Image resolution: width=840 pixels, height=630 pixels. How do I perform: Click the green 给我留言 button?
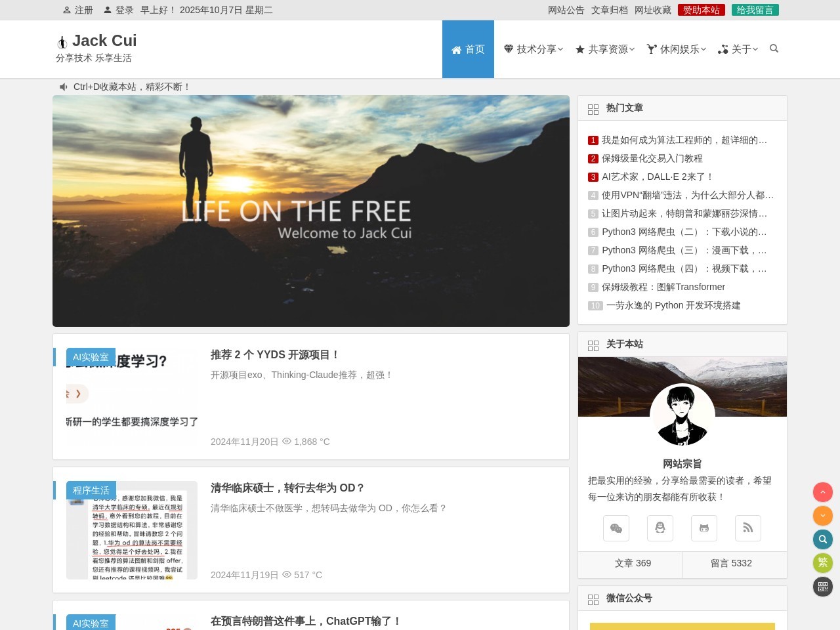(755, 10)
